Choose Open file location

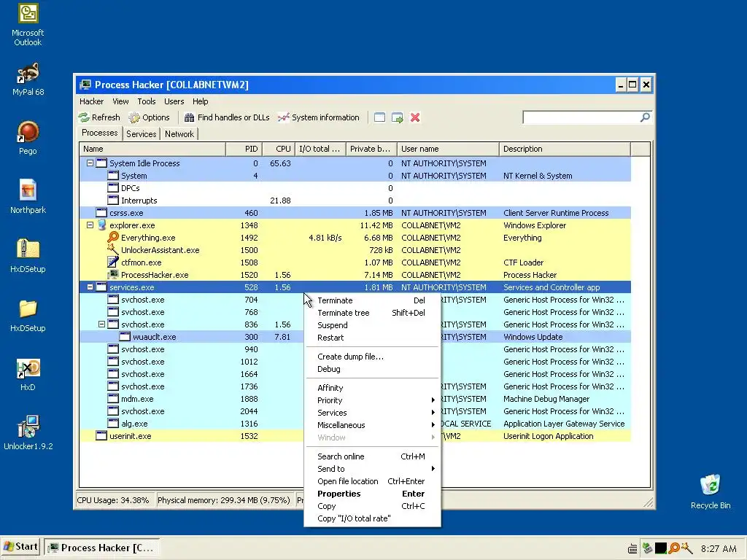pyautogui.click(x=372, y=481)
